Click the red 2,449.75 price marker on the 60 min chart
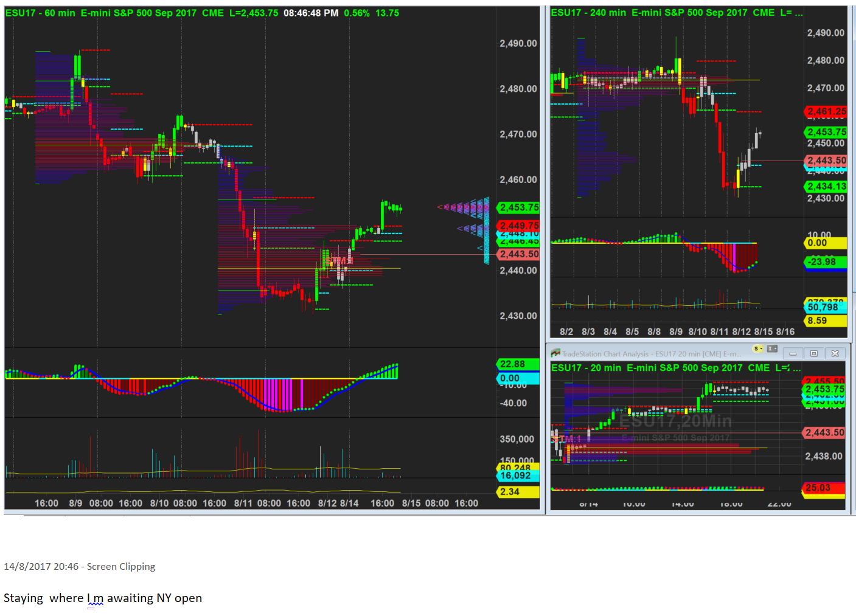This screenshot has height=616, width=856. click(519, 226)
